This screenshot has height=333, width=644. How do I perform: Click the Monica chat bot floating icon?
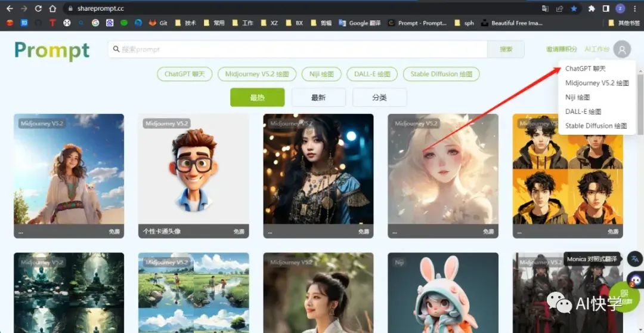tap(636, 280)
